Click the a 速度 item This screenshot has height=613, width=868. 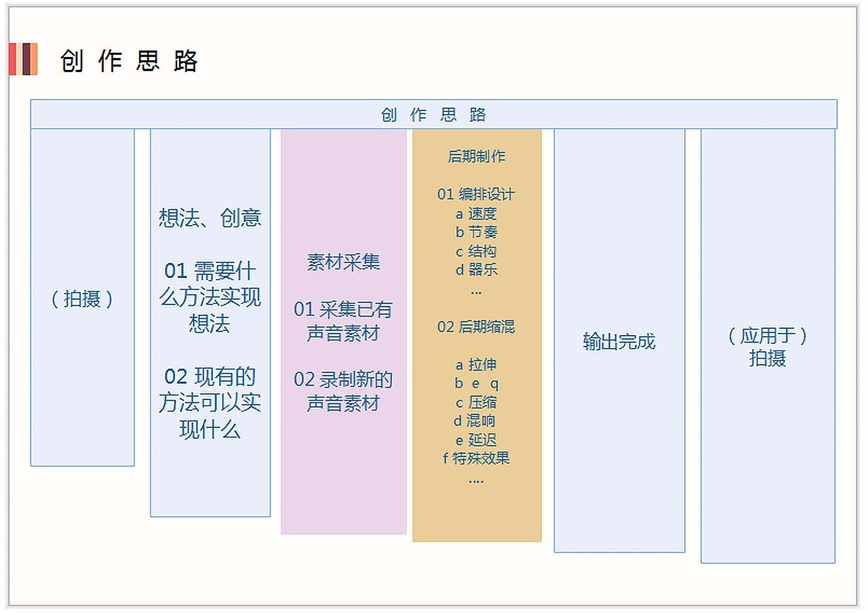click(x=476, y=213)
